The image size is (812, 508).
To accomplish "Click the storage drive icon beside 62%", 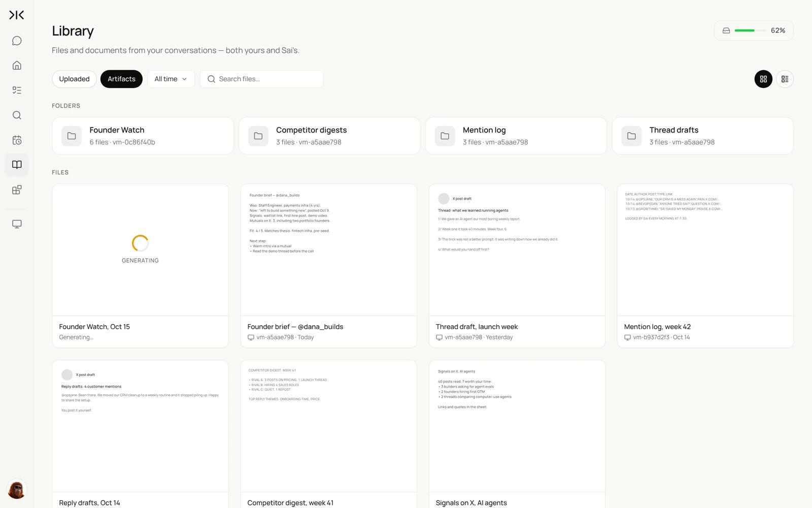I will 726,30.
